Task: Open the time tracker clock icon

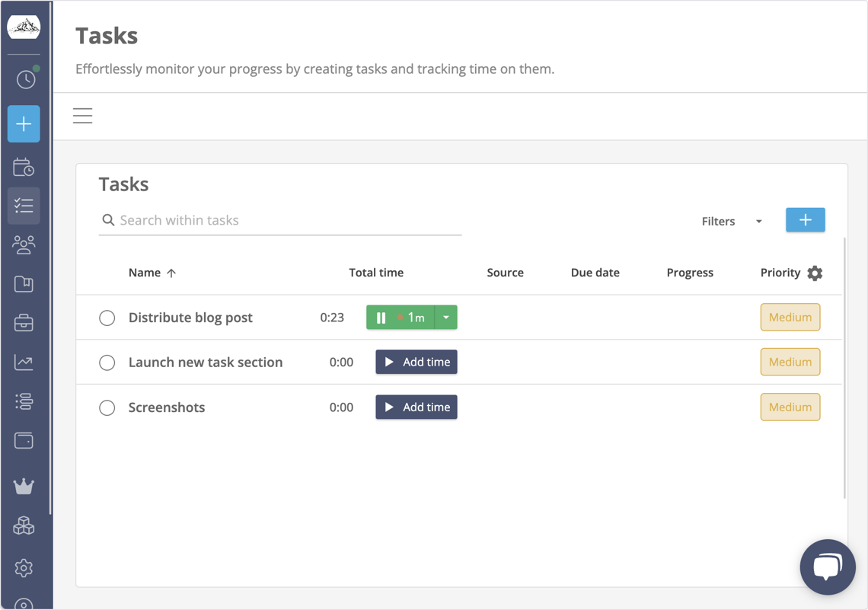Action: (24, 77)
